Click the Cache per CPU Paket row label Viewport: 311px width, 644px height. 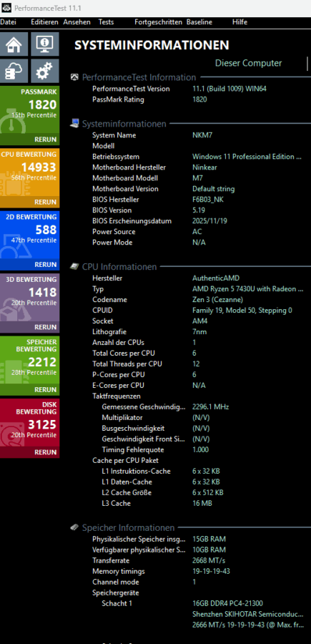[x=126, y=460]
